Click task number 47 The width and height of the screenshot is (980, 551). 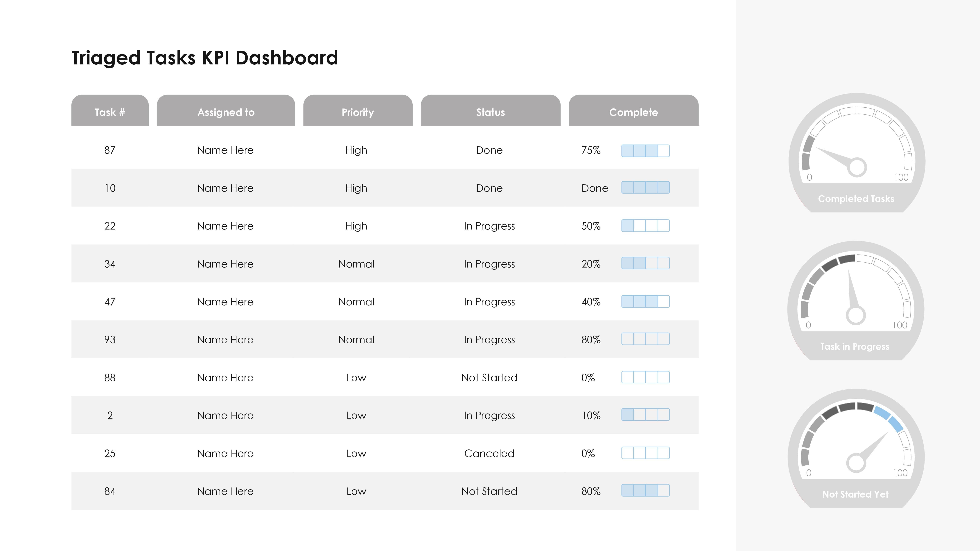[110, 301]
